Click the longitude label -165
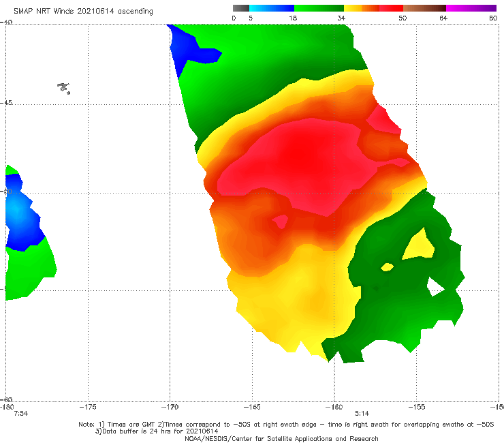504x443 pixels. point(252,407)
